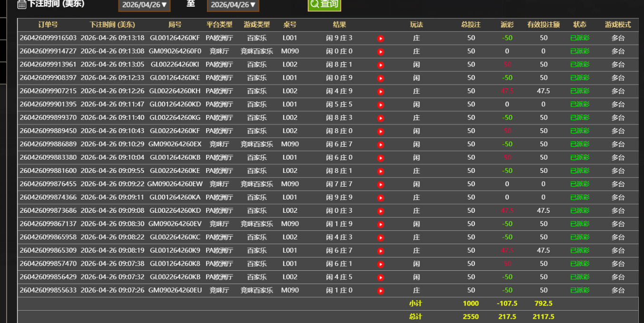Select round number GM090264260F0

tap(175, 51)
